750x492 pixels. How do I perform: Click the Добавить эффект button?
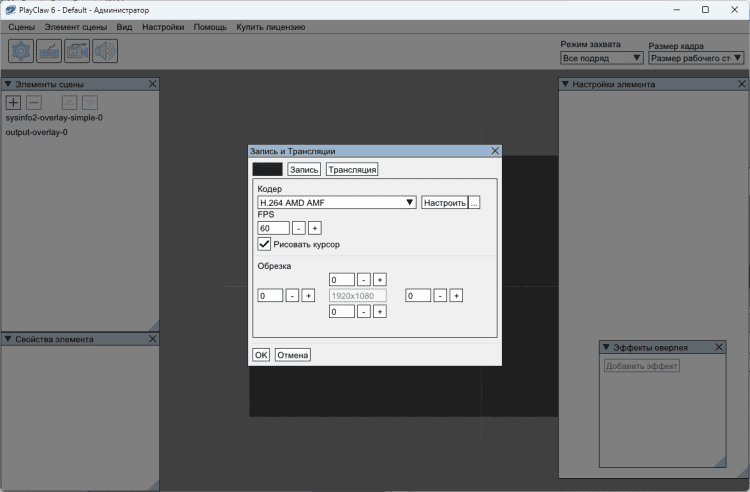pyautogui.click(x=641, y=366)
